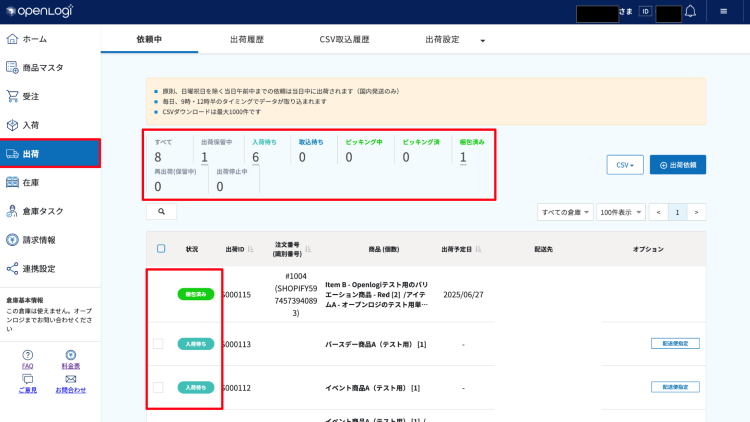
Task: Open 倉庫タスク in sidebar
Action: click(50, 211)
